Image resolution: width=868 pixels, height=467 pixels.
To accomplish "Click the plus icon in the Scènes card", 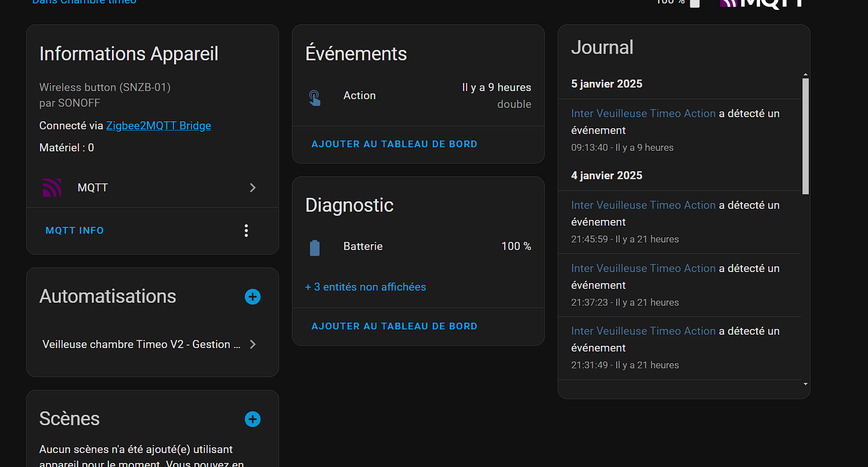I will 252,419.
